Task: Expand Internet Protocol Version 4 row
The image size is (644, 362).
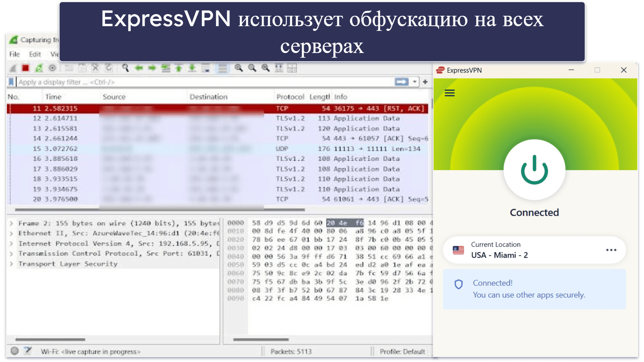Action: click(x=11, y=244)
